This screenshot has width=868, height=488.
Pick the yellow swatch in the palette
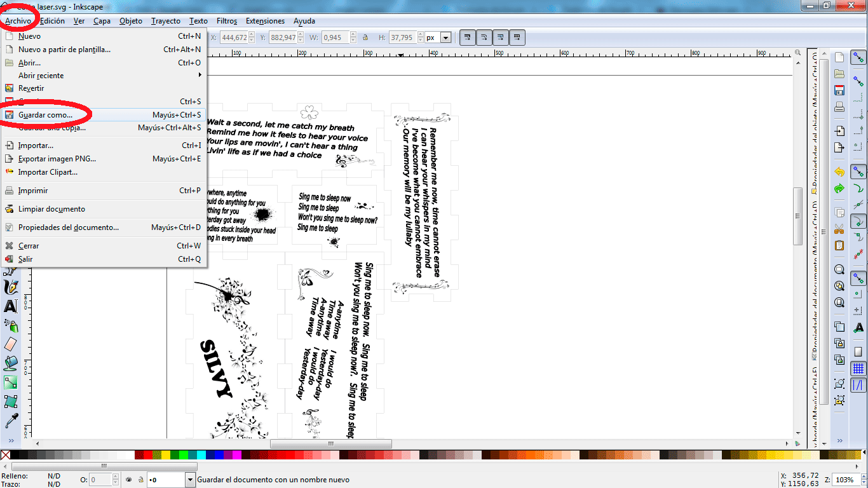[165, 455]
